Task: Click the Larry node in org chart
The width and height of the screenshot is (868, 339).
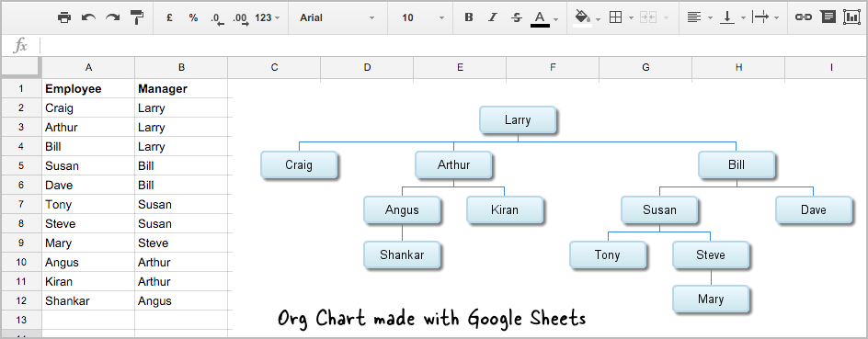Action: pyautogui.click(x=517, y=120)
